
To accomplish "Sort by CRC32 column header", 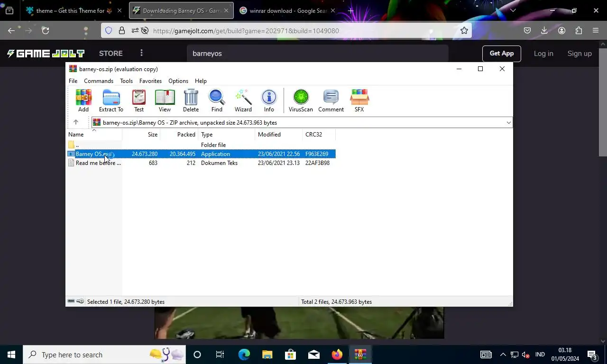I will [x=319, y=135].
